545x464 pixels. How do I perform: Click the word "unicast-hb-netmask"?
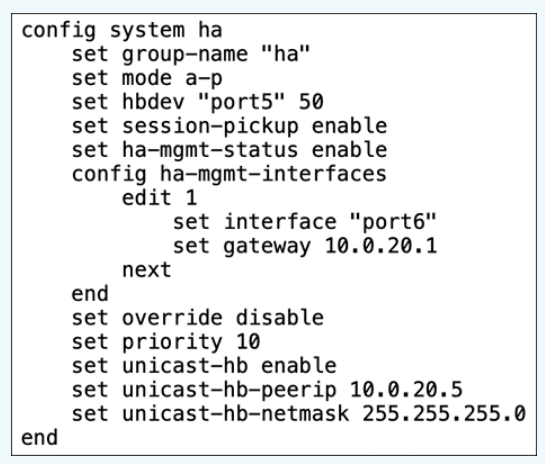(x=236, y=414)
